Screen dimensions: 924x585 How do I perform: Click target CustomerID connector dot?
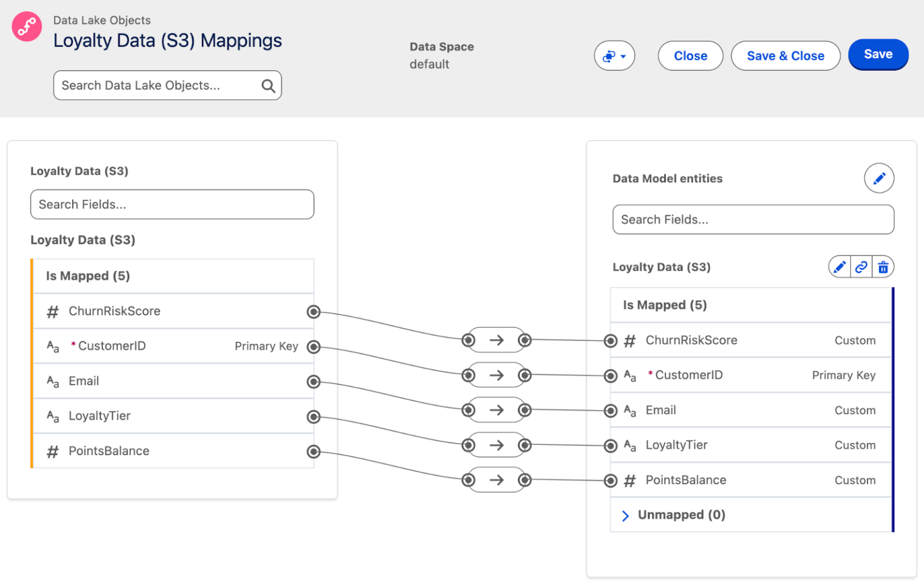click(x=611, y=376)
